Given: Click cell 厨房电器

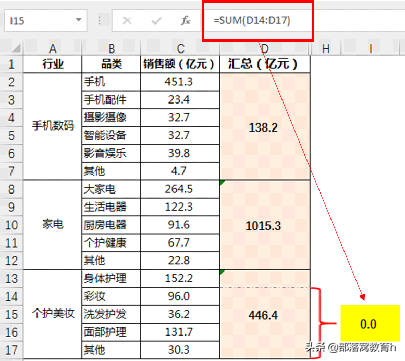Looking at the screenshot, I should point(111,225).
